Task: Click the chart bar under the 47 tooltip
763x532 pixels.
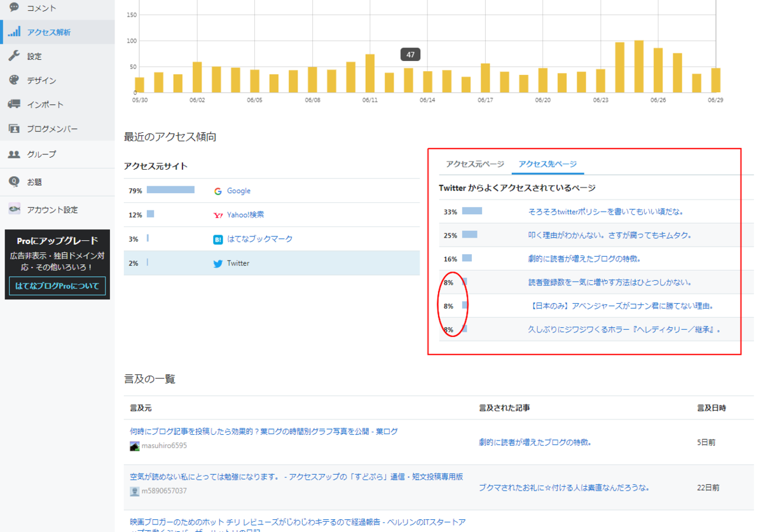Action: click(x=408, y=81)
